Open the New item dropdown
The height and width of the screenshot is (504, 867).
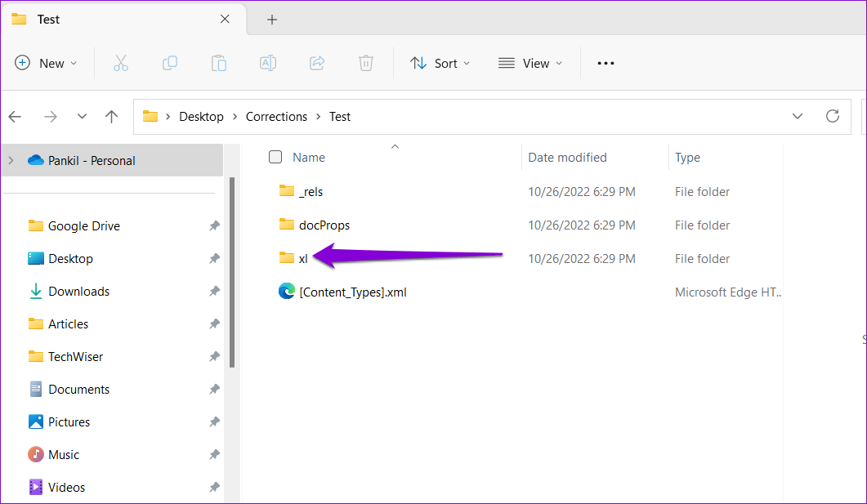tap(46, 63)
